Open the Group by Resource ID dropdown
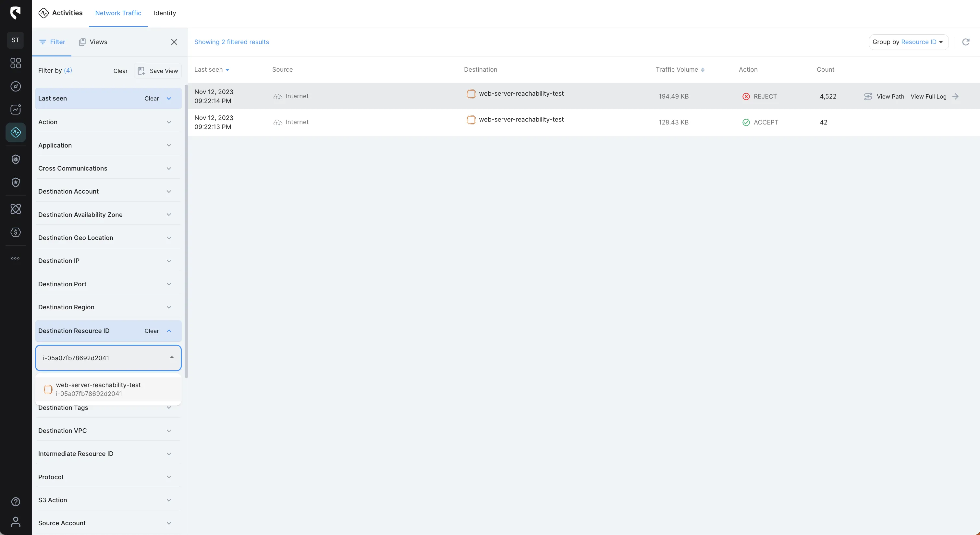 tap(908, 42)
